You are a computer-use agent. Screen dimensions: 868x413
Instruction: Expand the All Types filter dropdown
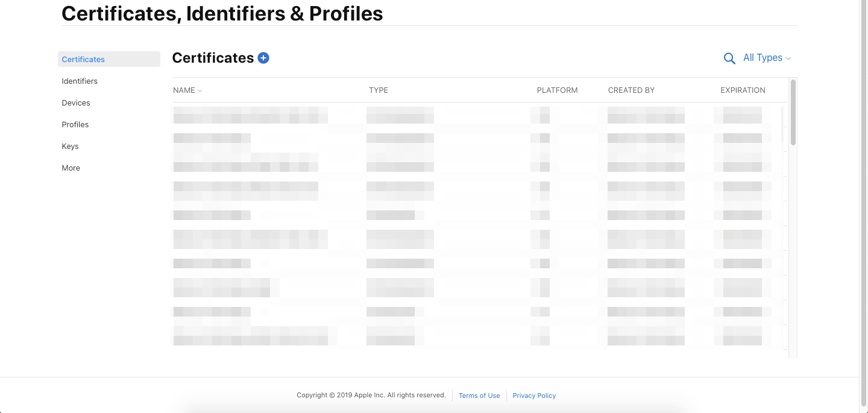767,58
